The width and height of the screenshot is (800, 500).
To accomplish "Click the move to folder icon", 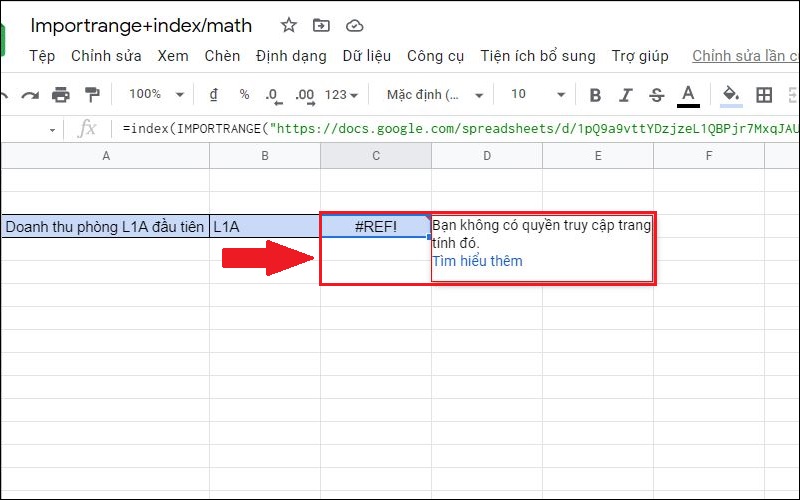I will (x=321, y=25).
